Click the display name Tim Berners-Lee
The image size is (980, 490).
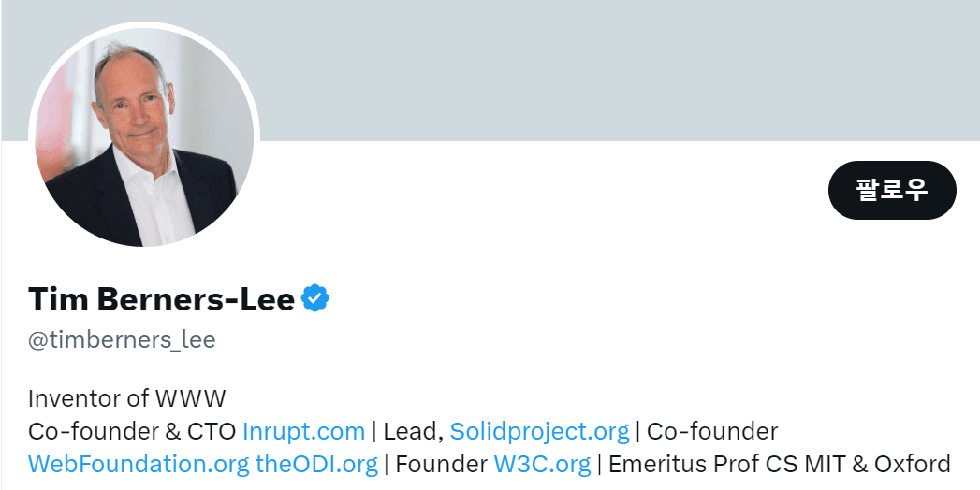point(161,299)
